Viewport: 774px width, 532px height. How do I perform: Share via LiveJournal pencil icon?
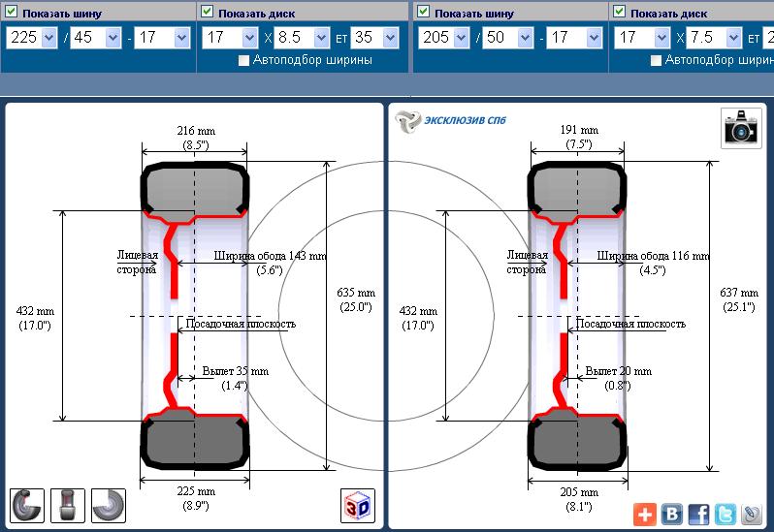752,514
